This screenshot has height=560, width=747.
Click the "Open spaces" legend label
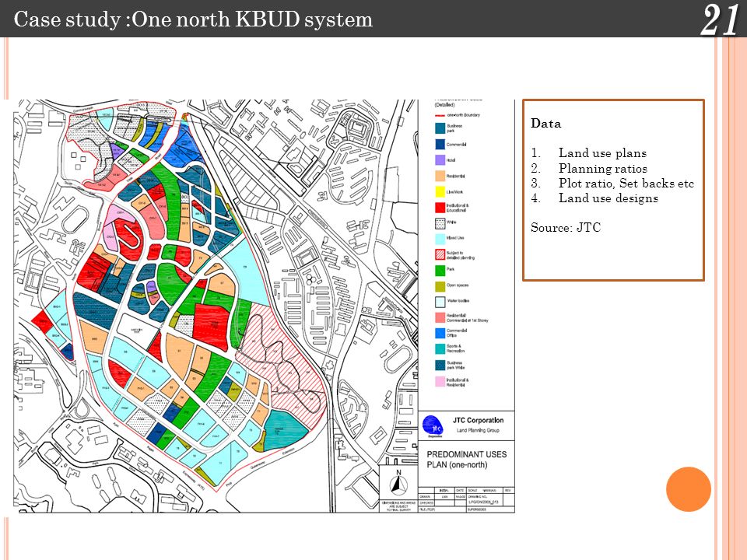[458, 285]
